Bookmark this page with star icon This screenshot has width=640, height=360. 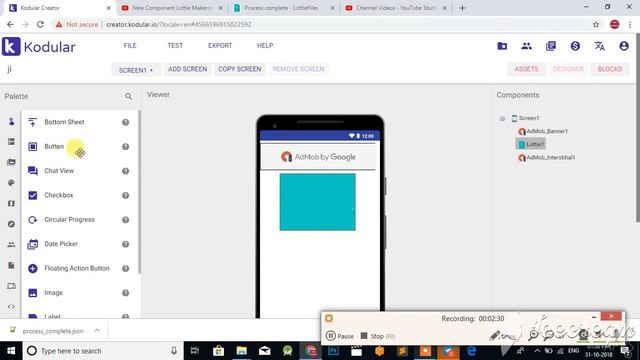pos(596,24)
